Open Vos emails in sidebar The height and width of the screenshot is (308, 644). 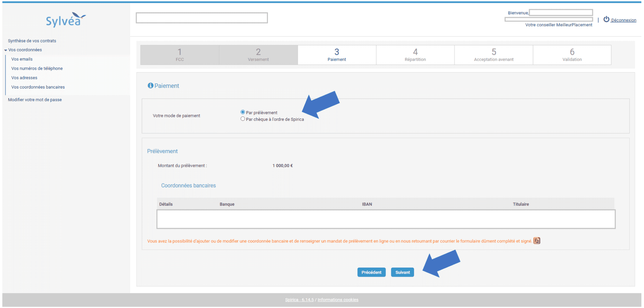[x=22, y=59]
